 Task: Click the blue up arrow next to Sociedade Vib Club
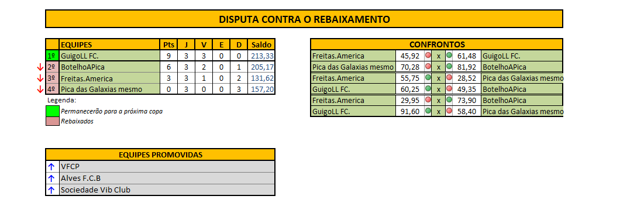(x=51, y=190)
